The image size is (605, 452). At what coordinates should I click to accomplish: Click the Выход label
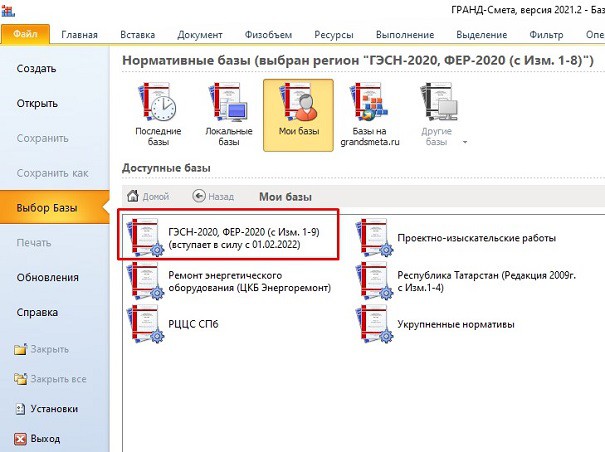click(45, 439)
